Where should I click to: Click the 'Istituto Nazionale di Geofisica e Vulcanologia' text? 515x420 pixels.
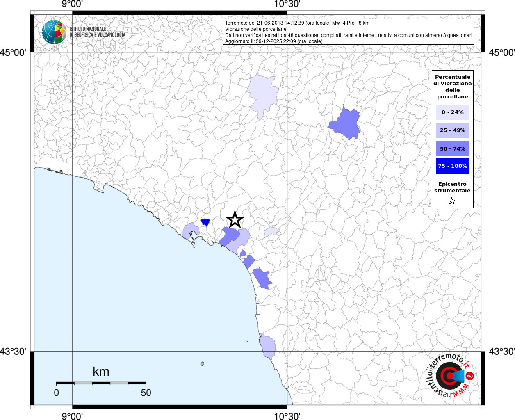pos(97,32)
